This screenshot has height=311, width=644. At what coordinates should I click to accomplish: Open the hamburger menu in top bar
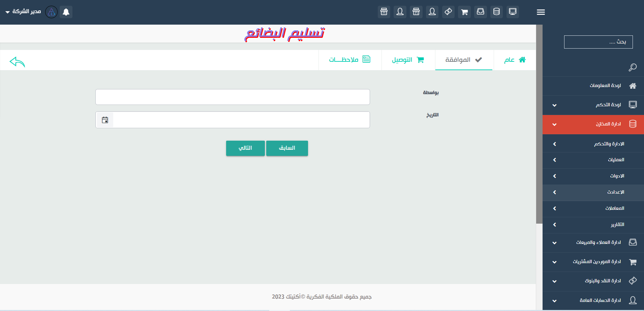pos(541,12)
